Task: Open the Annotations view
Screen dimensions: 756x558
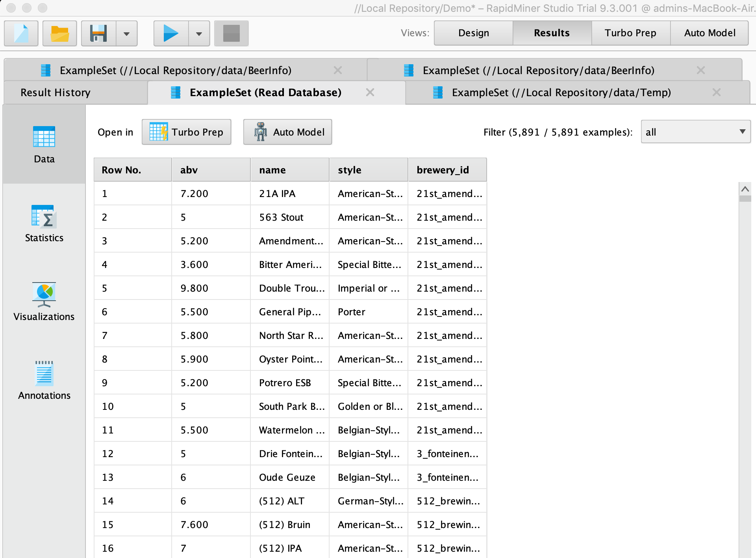Action: pos(44,380)
